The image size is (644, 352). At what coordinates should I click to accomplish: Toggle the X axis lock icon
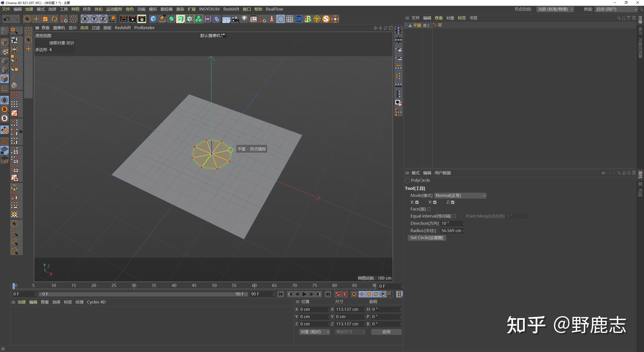[85, 19]
